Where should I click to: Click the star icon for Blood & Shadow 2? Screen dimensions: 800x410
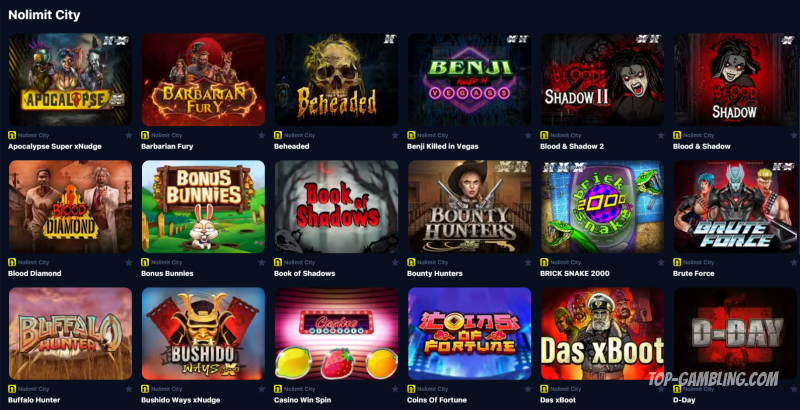(661, 135)
